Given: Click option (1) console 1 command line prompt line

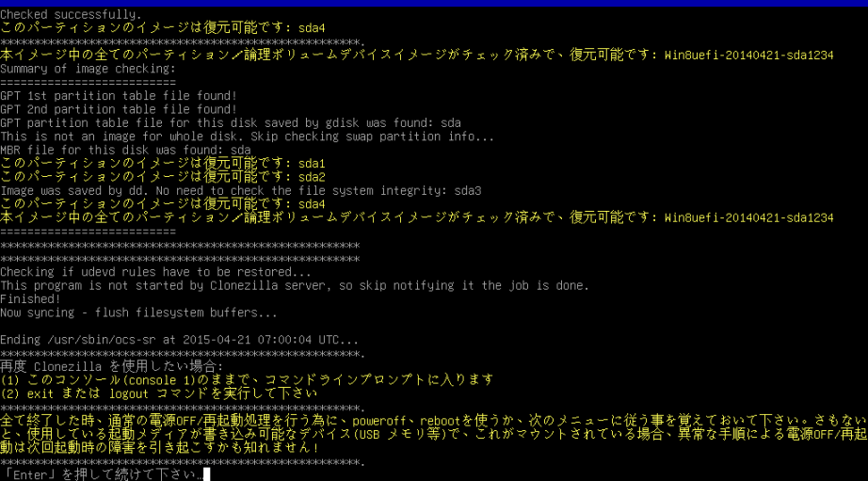Looking at the screenshot, I should [x=247, y=379].
